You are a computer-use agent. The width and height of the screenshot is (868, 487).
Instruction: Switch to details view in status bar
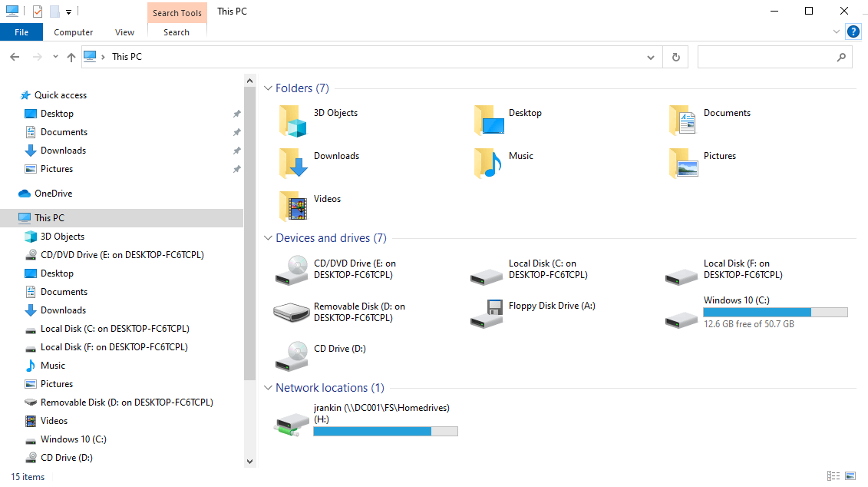tap(833, 477)
